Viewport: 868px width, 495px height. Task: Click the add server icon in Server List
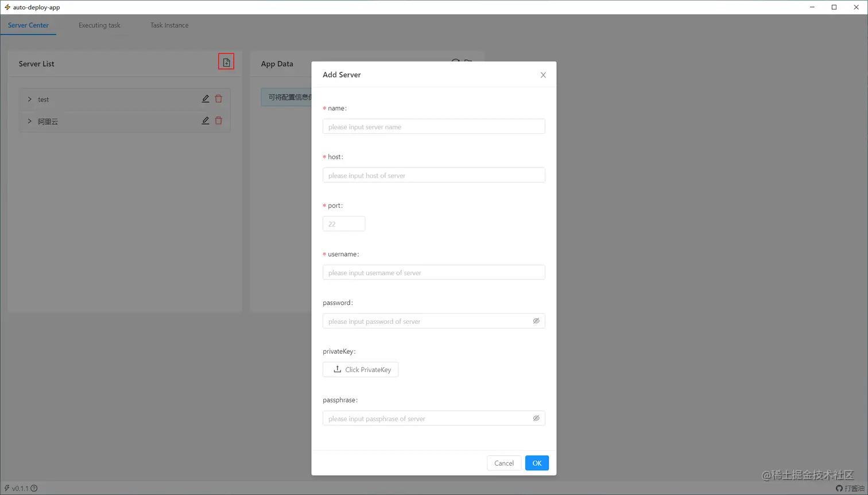click(226, 62)
